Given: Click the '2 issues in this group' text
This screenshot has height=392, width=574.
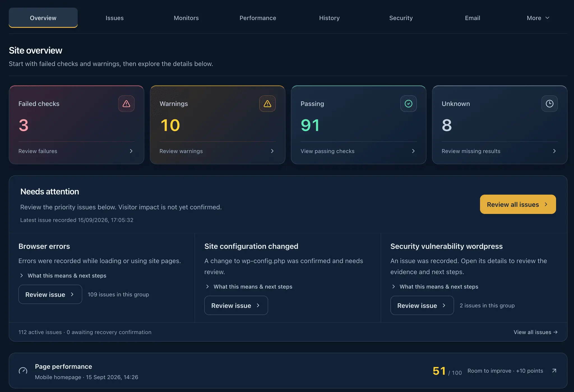Looking at the screenshot, I should point(487,305).
